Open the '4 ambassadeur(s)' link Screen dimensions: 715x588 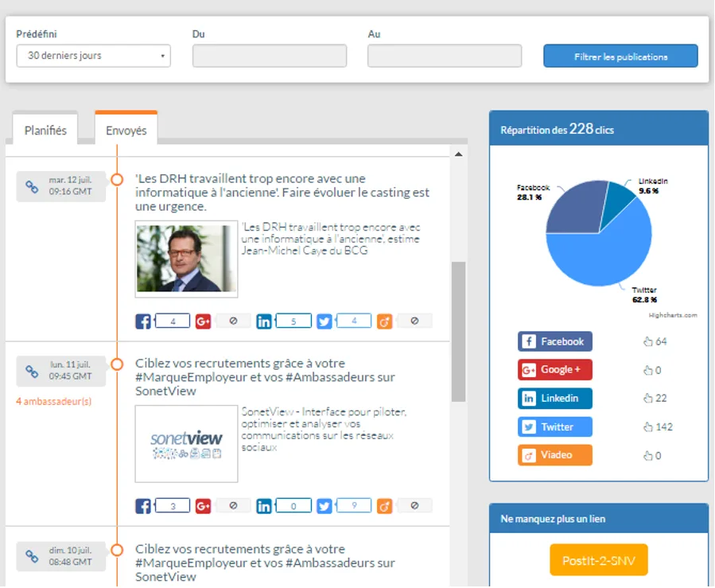[x=54, y=402]
